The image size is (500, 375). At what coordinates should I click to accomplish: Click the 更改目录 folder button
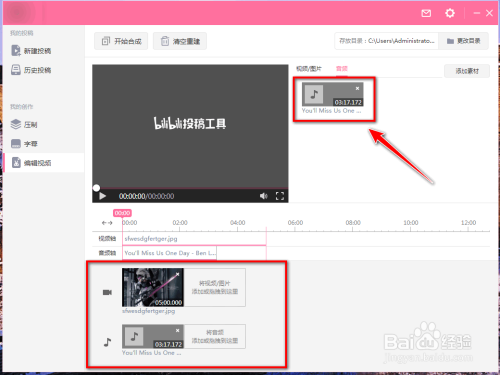pyautogui.click(x=464, y=41)
